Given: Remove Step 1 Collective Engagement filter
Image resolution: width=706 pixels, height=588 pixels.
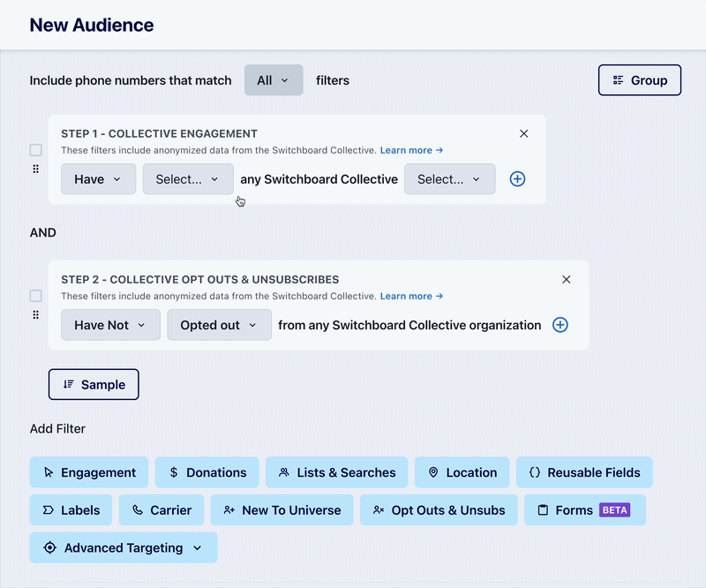Looking at the screenshot, I should pos(523,133).
